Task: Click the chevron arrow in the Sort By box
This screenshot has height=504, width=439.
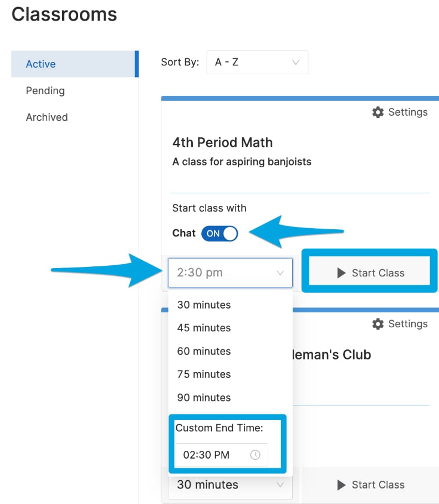Action: [x=295, y=62]
